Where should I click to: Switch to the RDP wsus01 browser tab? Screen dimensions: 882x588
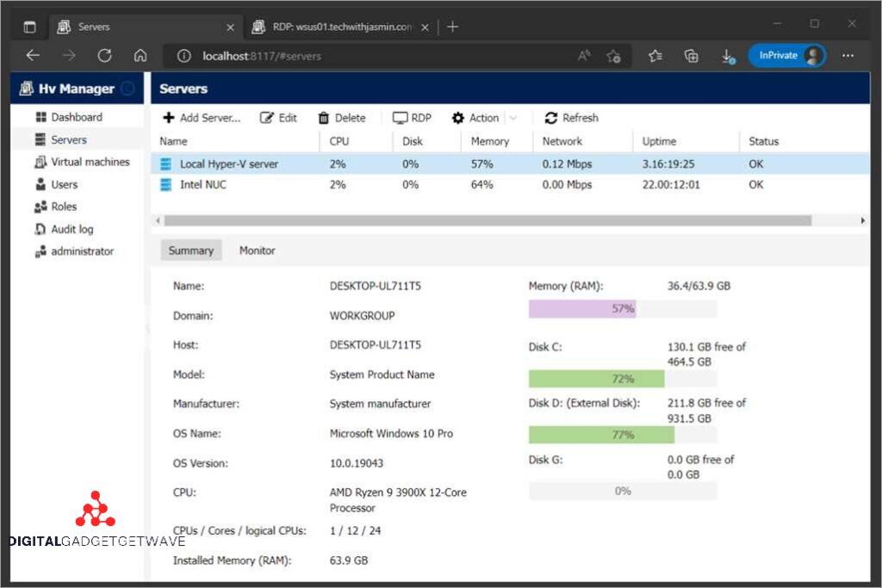(x=342, y=27)
